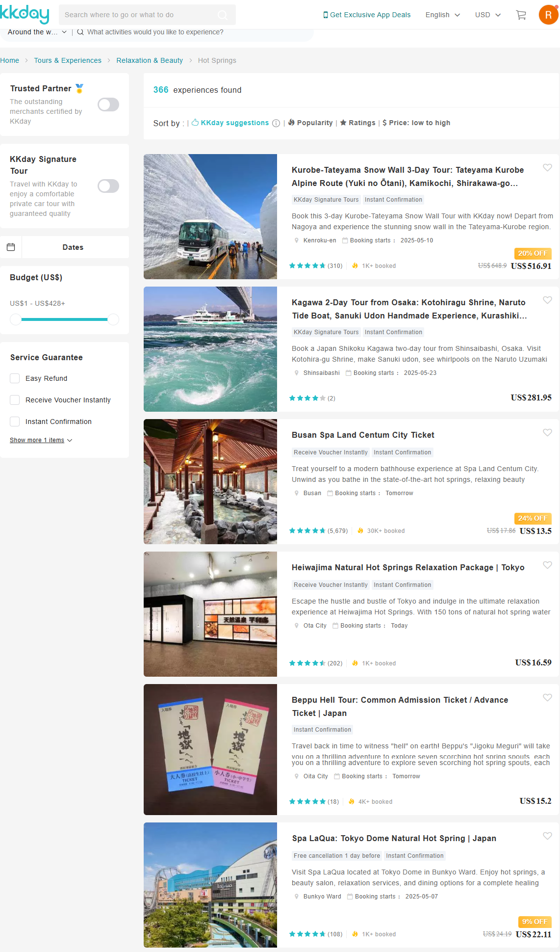Image resolution: width=560 pixels, height=952 pixels.
Task: Sort by Price: low to high
Action: [416, 123]
